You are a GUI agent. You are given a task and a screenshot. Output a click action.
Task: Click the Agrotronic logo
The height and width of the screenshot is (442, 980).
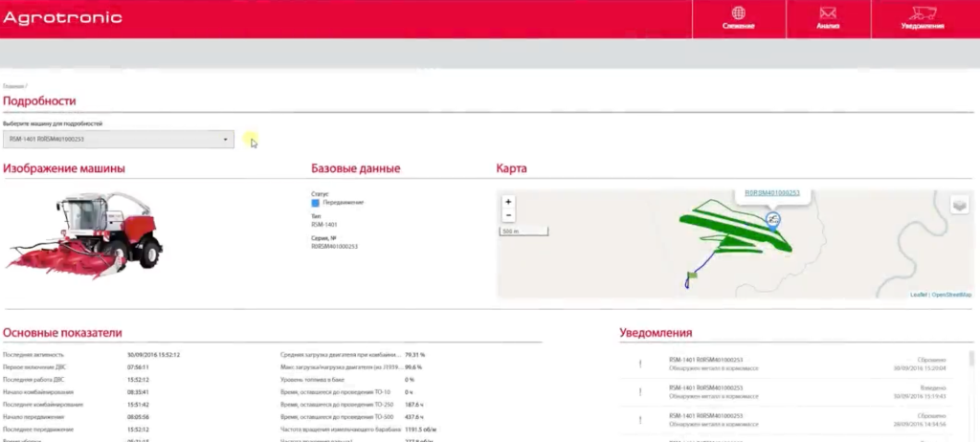[62, 17]
